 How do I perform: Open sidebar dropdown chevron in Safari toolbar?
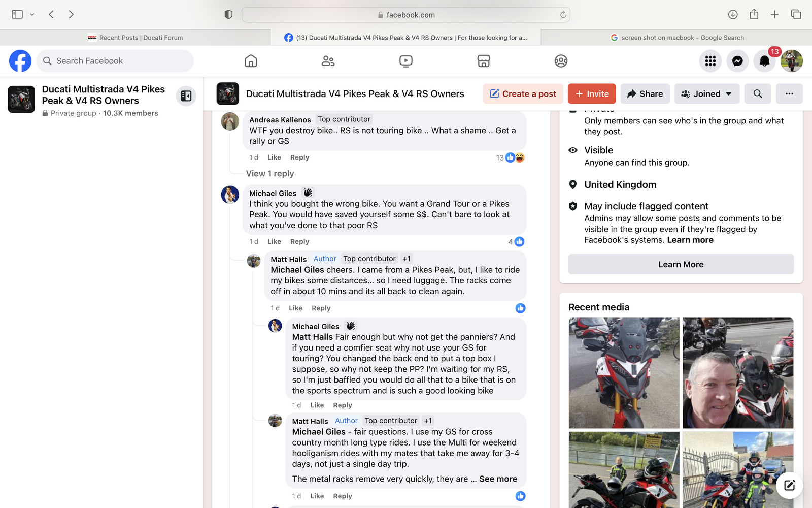(32, 15)
